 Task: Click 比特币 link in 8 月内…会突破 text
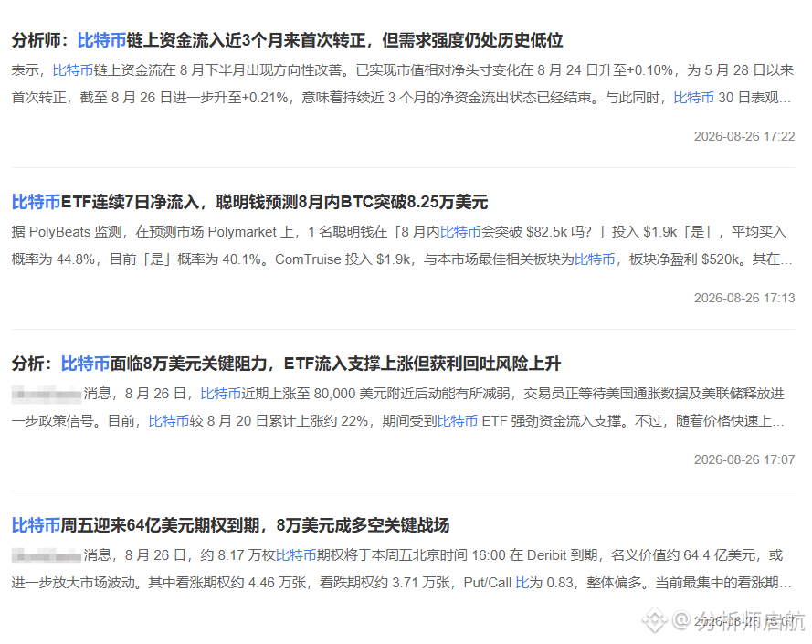point(460,232)
